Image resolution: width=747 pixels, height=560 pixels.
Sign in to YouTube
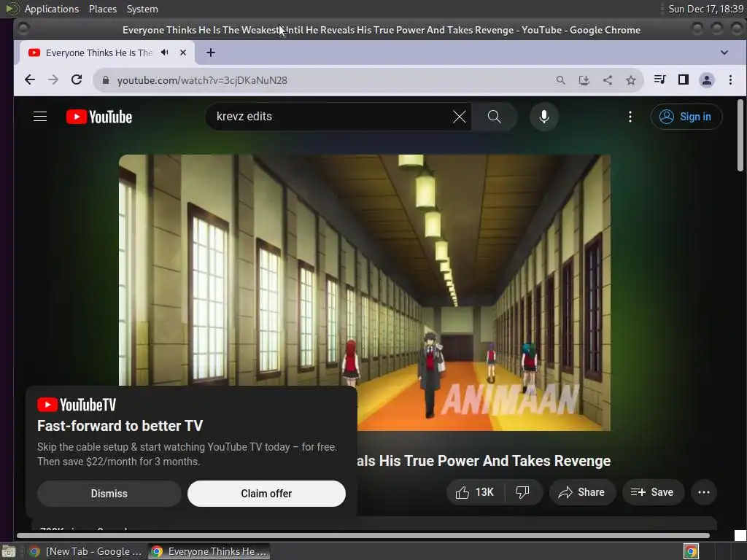pyautogui.click(x=686, y=117)
